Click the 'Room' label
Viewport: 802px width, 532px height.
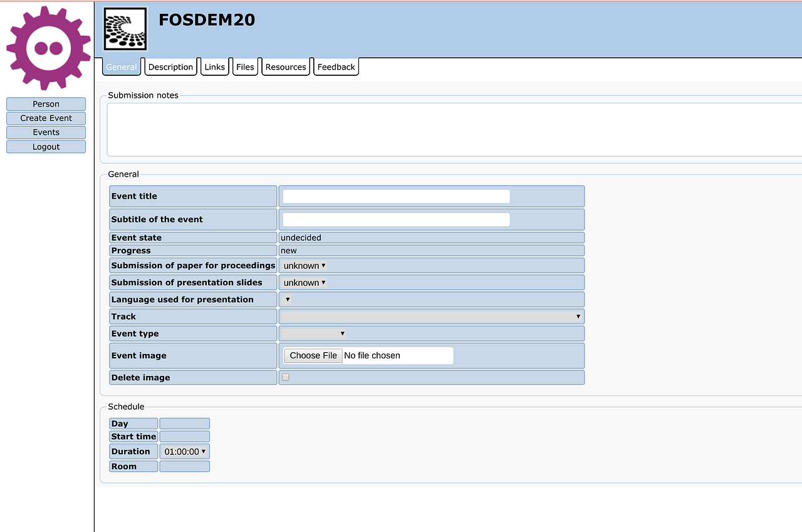click(x=124, y=466)
